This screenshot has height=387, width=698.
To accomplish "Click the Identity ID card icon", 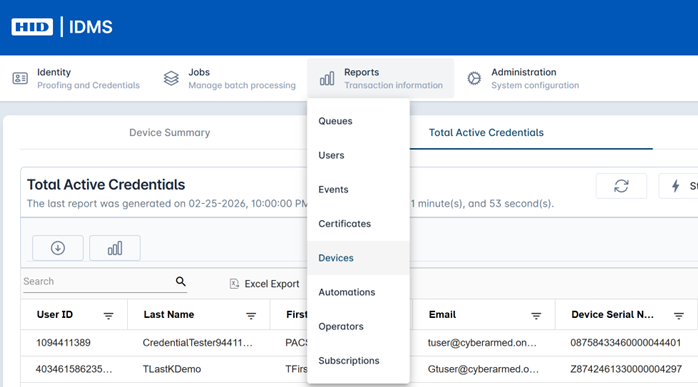I will point(20,78).
